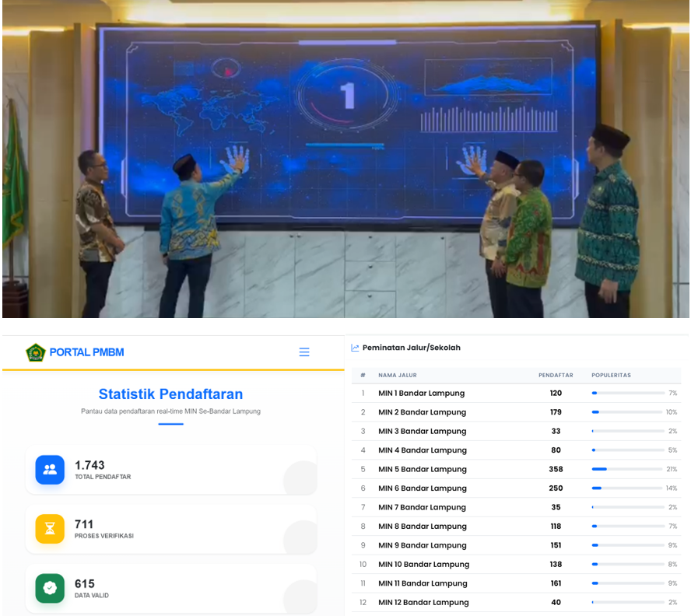Sort by the PENDAFTAR column header

pyautogui.click(x=556, y=375)
